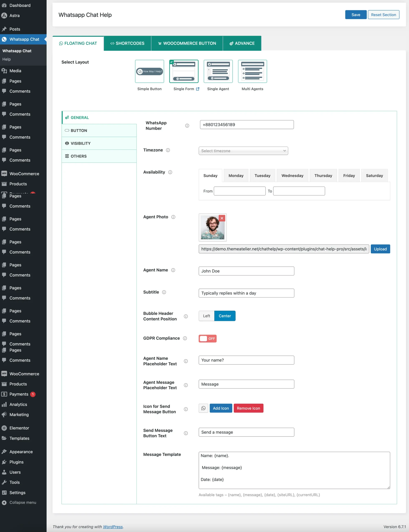
Task: Select the Monday availability tab
Action: click(236, 176)
